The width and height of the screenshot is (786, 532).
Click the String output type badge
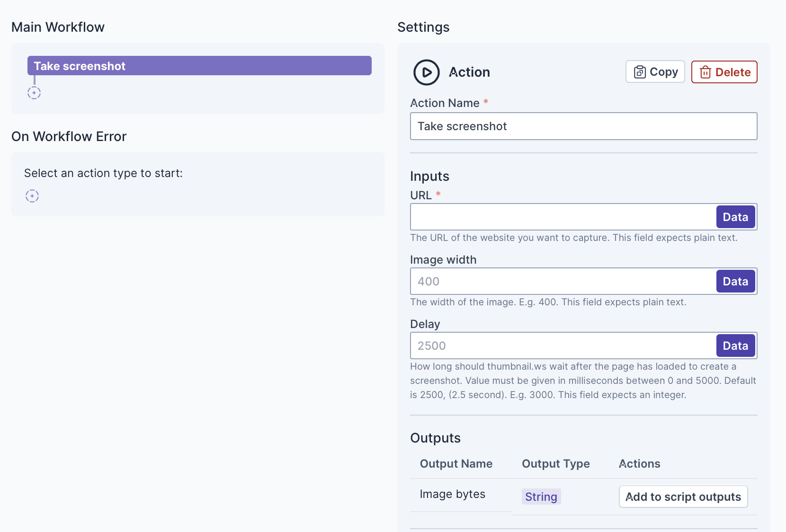(541, 497)
